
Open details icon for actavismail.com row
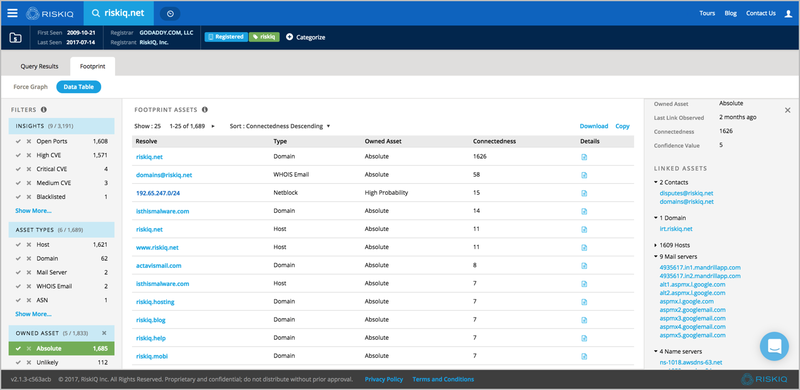(584, 265)
